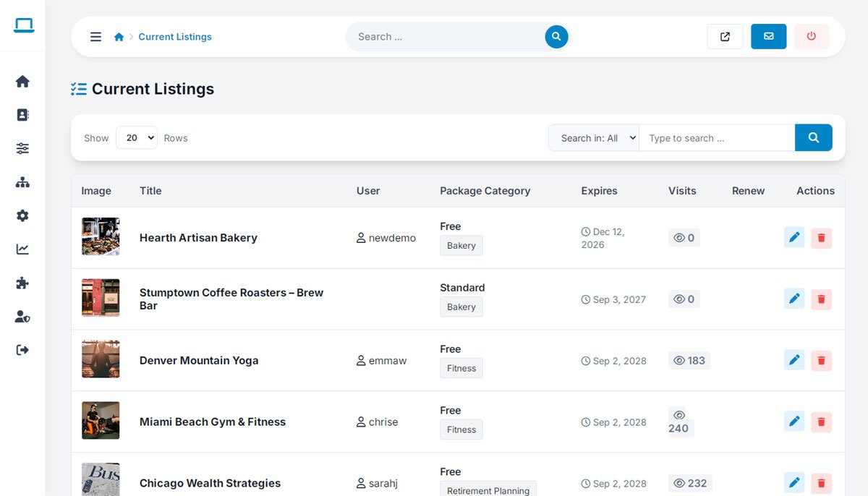Open the sliders sidebar icon
The image size is (868, 496).
point(22,148)
